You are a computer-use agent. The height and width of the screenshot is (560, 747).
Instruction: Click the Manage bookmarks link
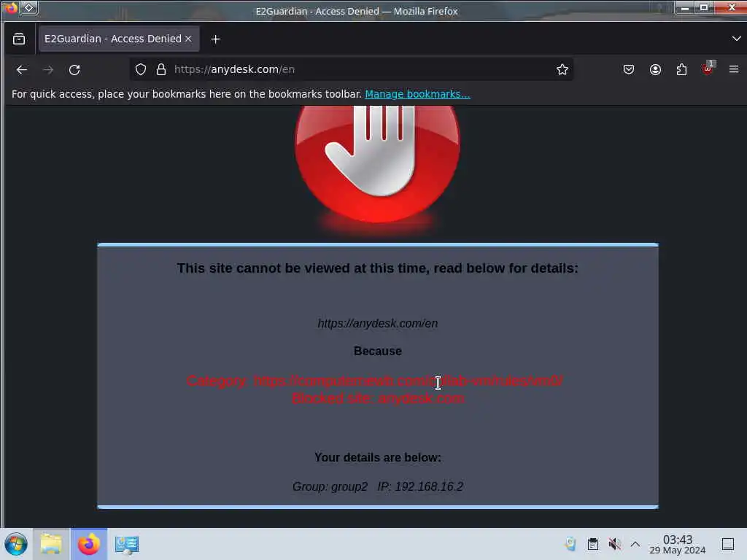[x=417, y=94]
